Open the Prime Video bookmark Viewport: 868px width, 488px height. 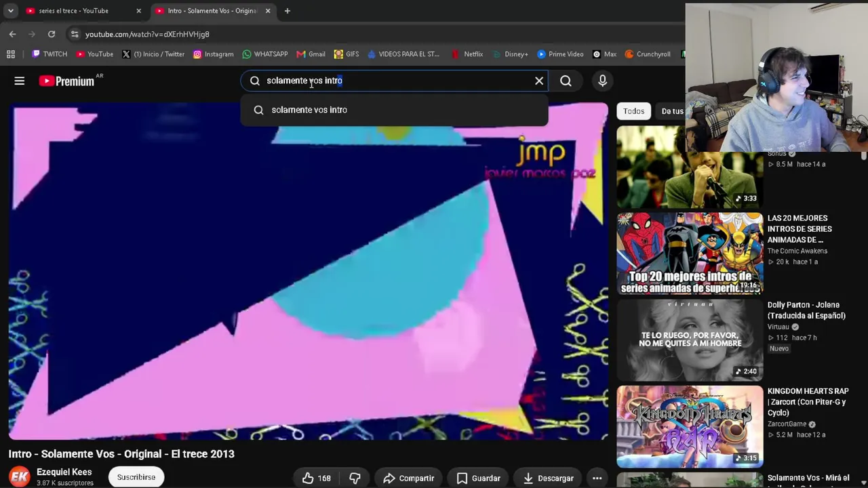(560, 54)
